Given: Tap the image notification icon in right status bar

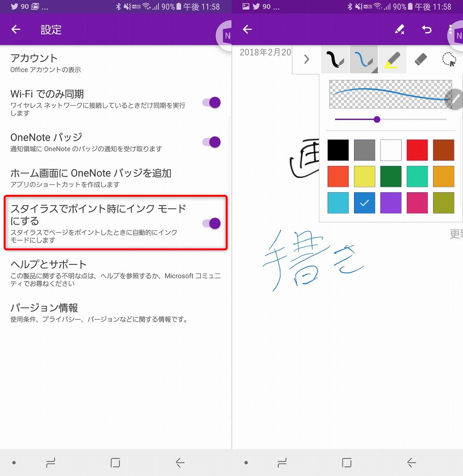Looking at the screenshot, I should pyautogui.click(x=246, y=6).
